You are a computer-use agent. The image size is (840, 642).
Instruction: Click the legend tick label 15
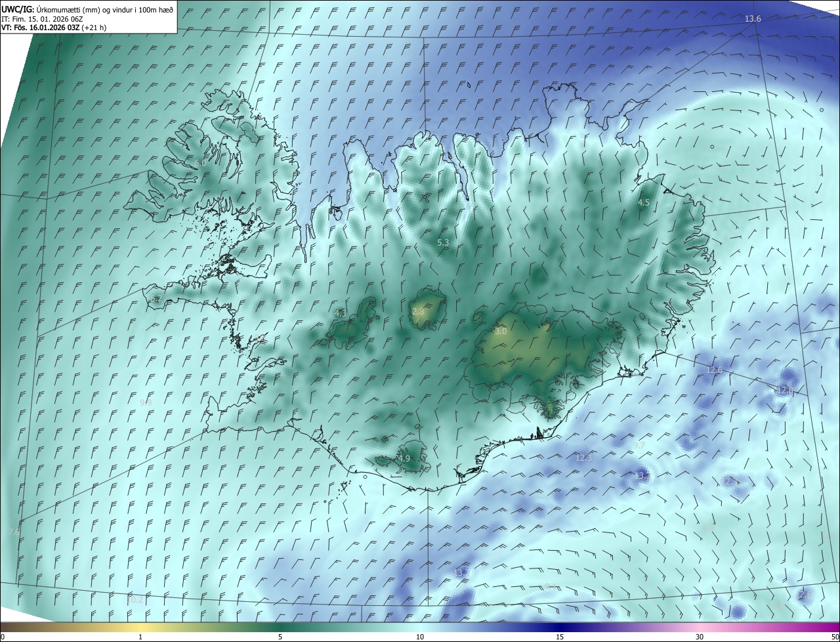(560, 637)
